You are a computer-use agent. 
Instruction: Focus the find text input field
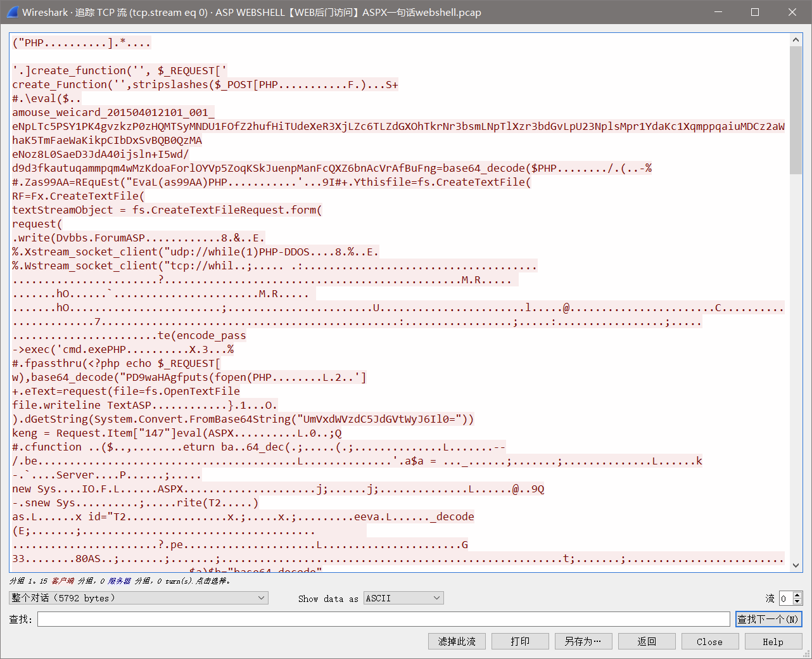(383, 619)
